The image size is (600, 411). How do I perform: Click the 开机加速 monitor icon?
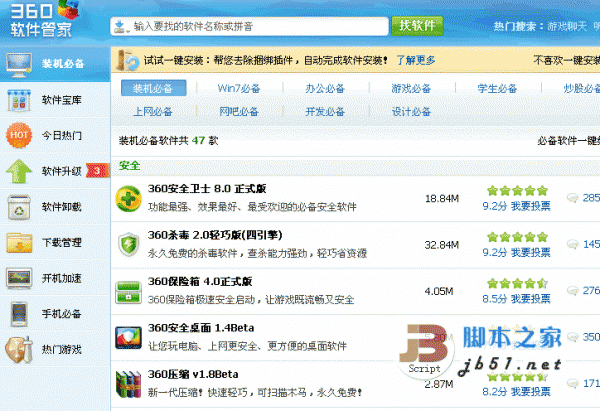[19, 278]
